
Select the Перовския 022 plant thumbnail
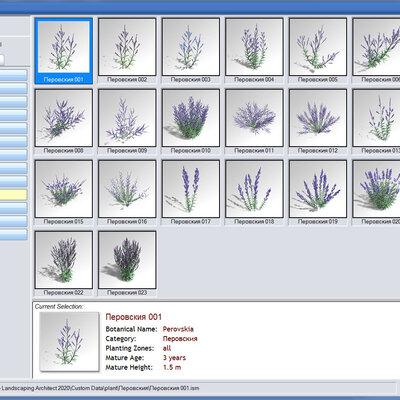coord(64,260)
